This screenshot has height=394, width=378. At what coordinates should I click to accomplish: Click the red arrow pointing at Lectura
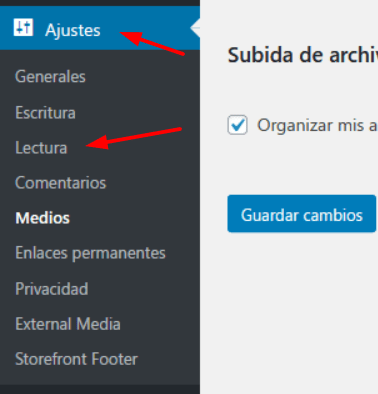tap(134, 138)
